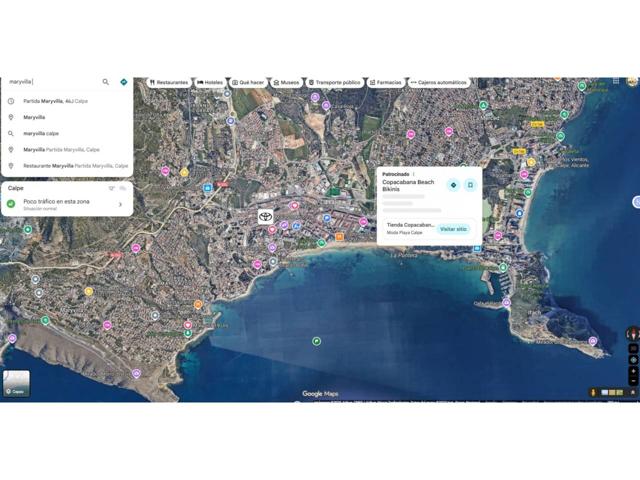
Task: Click the 'Visitar sitio' button
Action: point(453,229)
